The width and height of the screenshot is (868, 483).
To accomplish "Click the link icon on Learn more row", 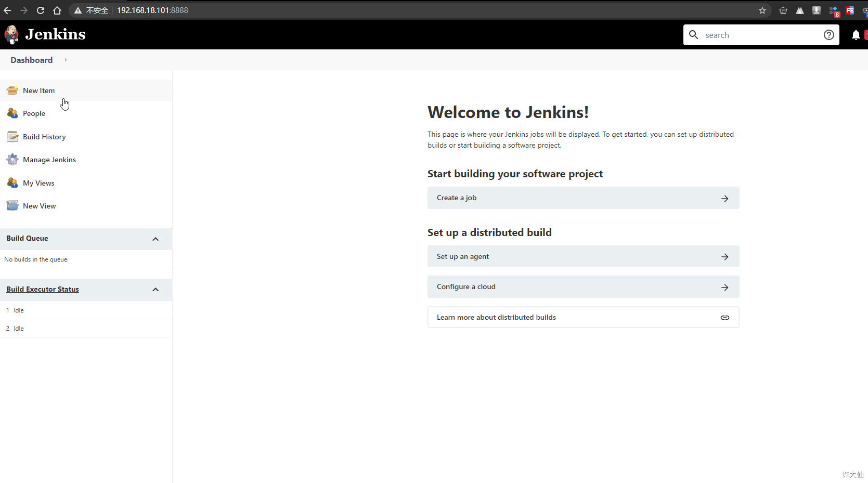I will [725, 318].
